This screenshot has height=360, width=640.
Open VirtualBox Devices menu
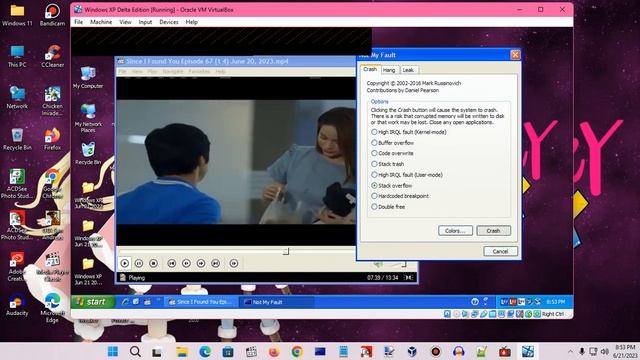point(169,22)
